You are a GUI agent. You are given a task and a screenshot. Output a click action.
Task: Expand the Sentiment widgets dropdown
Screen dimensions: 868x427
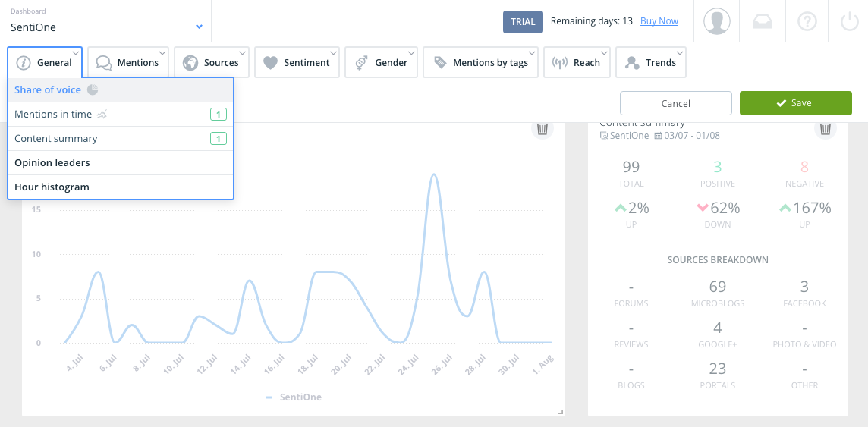coord(296,62)
